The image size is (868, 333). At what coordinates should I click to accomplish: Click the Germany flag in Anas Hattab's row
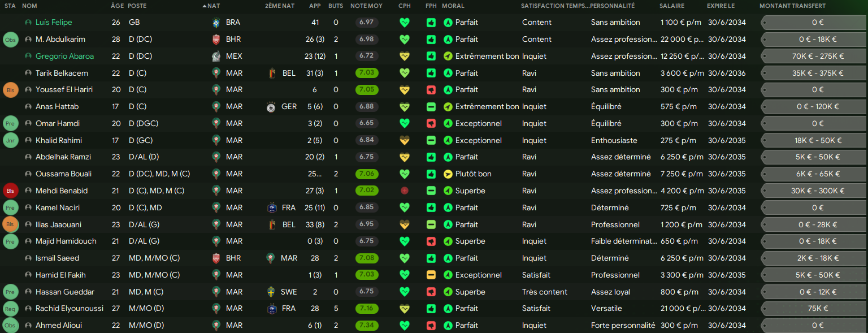[271, 107]
